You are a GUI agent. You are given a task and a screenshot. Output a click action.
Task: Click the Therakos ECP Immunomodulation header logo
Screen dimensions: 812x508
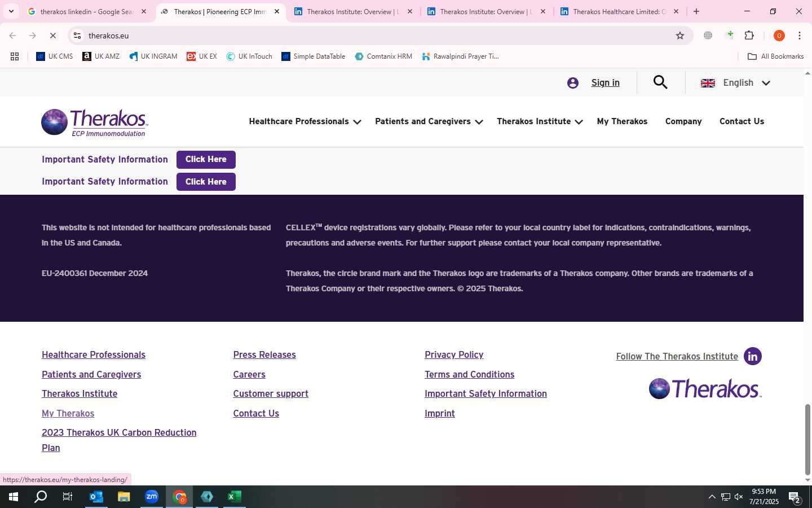[x=95, y=122]
